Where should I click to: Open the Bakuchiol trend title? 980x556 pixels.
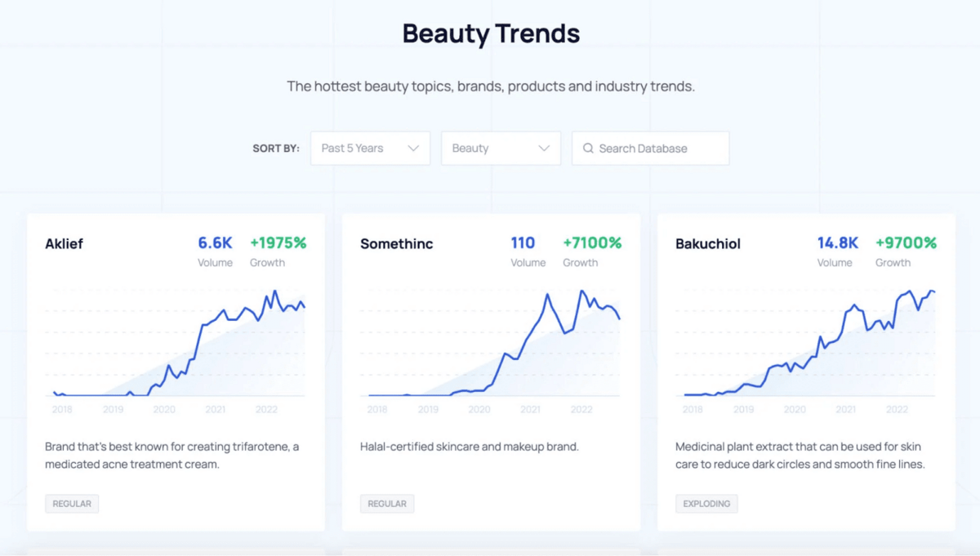[x=708, y=243]
